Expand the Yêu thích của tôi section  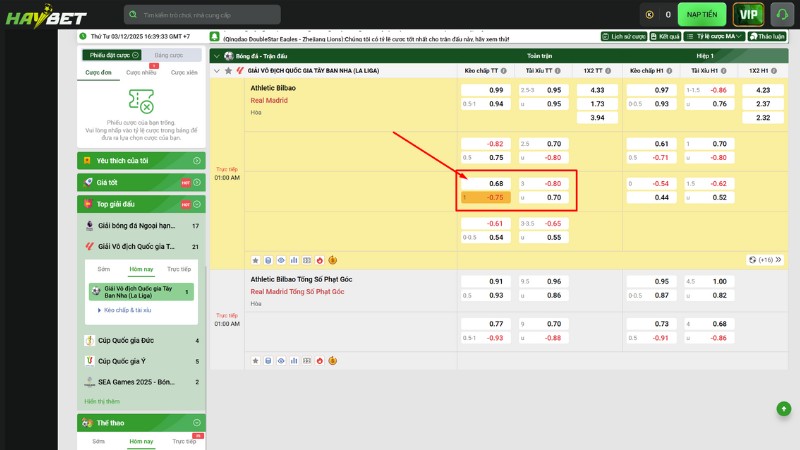pyautogui.click(x=140, y=160)
